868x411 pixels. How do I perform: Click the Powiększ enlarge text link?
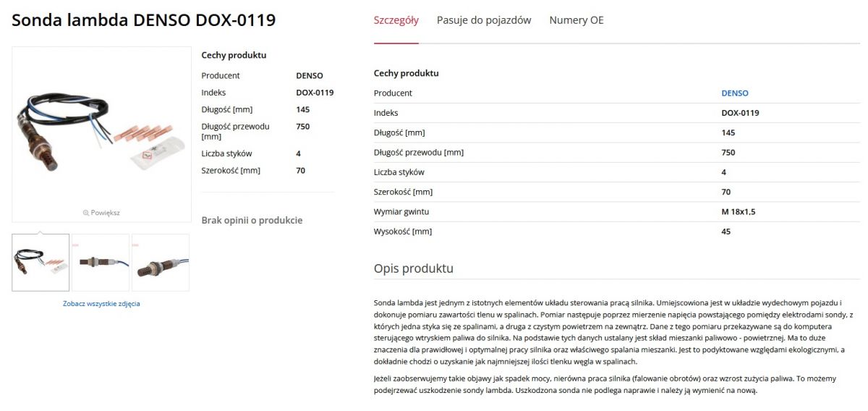point(105,213)
